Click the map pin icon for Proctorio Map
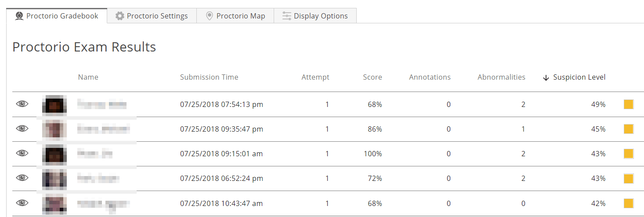This screenshot has width=644, height=217. tap(210, 16)
